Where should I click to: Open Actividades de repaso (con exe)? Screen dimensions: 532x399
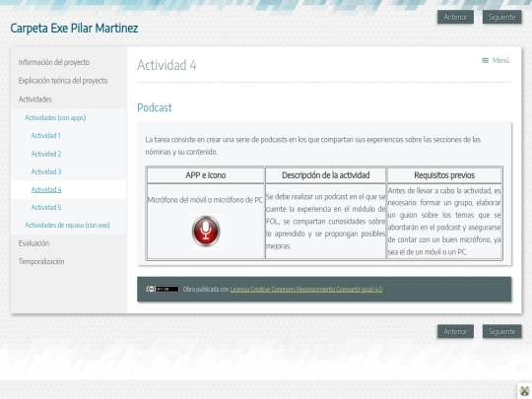tap(67, 226)
